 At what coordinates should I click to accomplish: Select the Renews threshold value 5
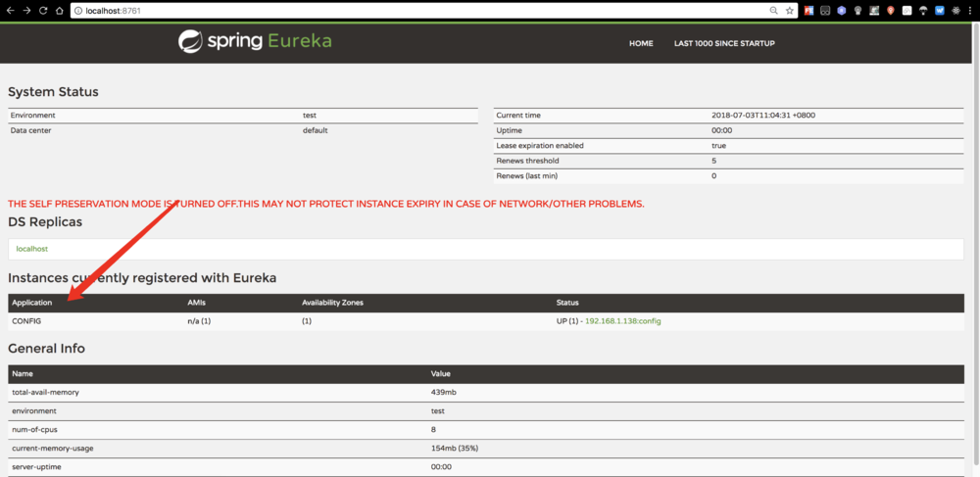pyautogui.click(x=713, y=161)
